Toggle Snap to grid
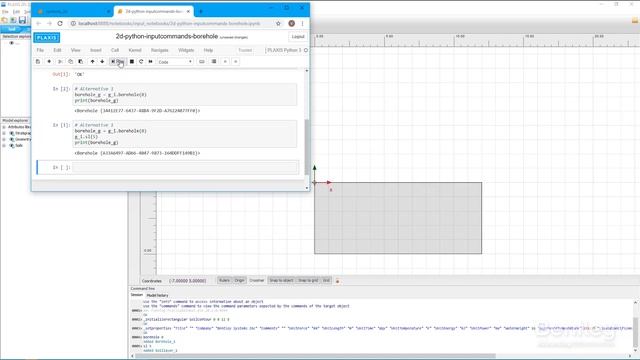Image resolution: width=640 pixels, height=360 pixels. click(308, 280)
